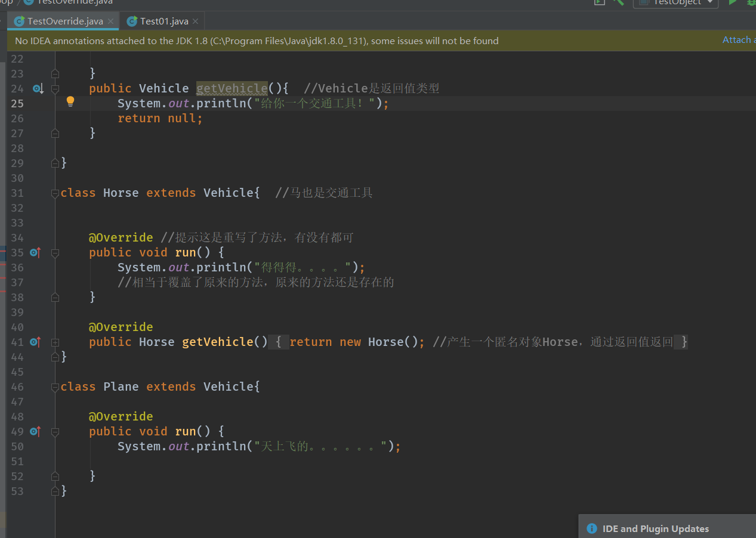This screenshot has width=756, height=538.
Task: Close the TestOverride.java tab
Action: tap(110, 21)
